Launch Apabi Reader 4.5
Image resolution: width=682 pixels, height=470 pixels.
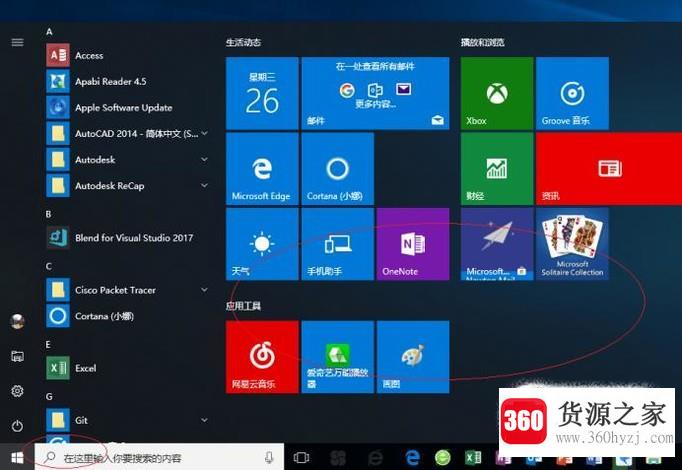[x=126, y=81]
